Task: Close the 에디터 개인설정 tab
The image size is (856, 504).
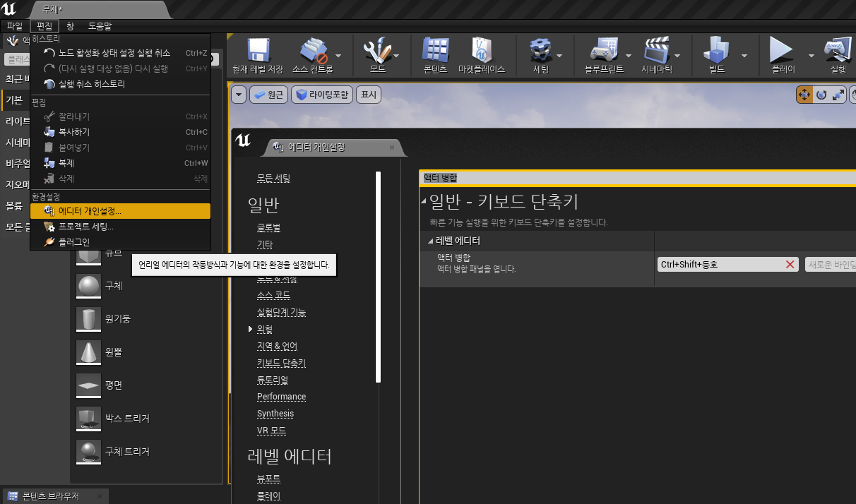Action: coord(392,148)
